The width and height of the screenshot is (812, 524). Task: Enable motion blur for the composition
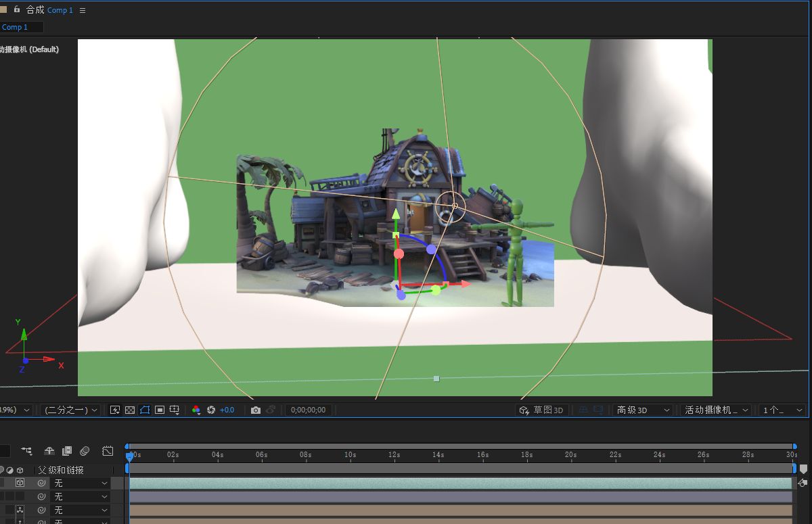[85, 451]
